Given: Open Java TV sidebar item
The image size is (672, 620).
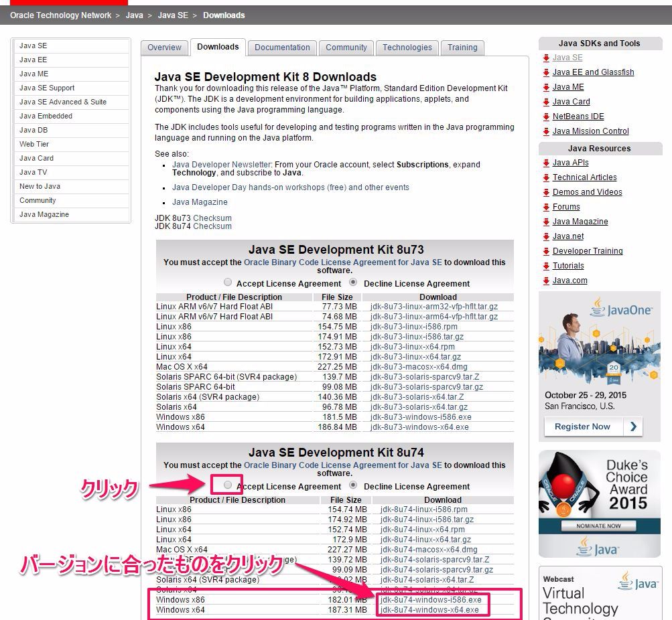Looking at the screenshot, I should [x=72, y=173].
